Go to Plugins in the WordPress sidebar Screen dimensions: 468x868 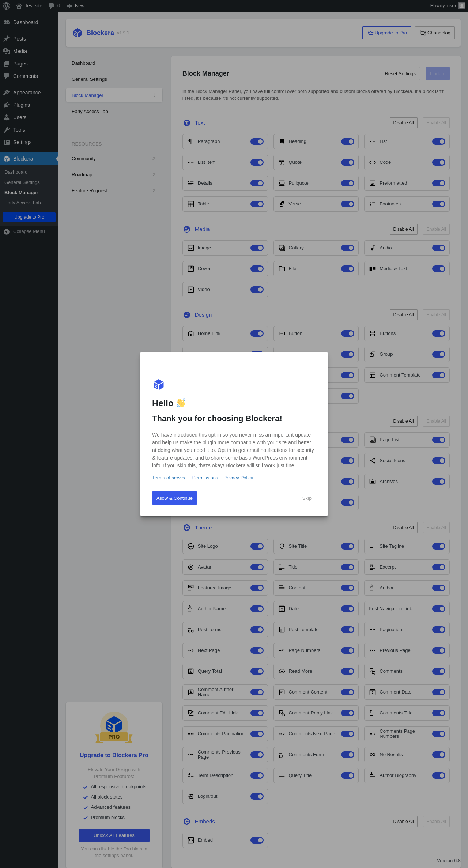click(29, 105)
